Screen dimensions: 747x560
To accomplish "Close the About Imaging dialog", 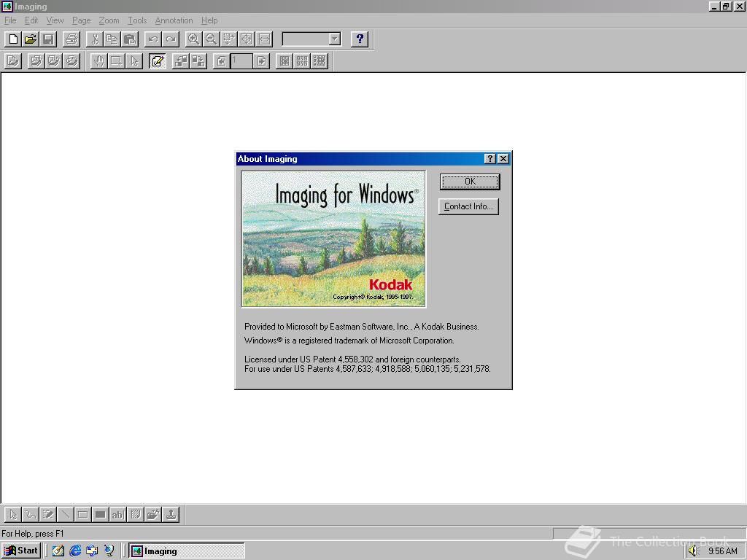I will [x=503, y=158].
